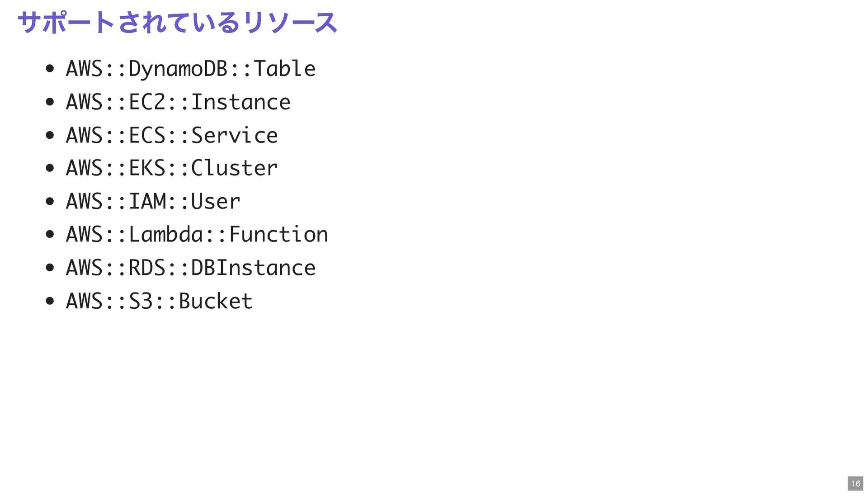Click the bullet before AWS::ECS::Service

(x=50, y=135)
